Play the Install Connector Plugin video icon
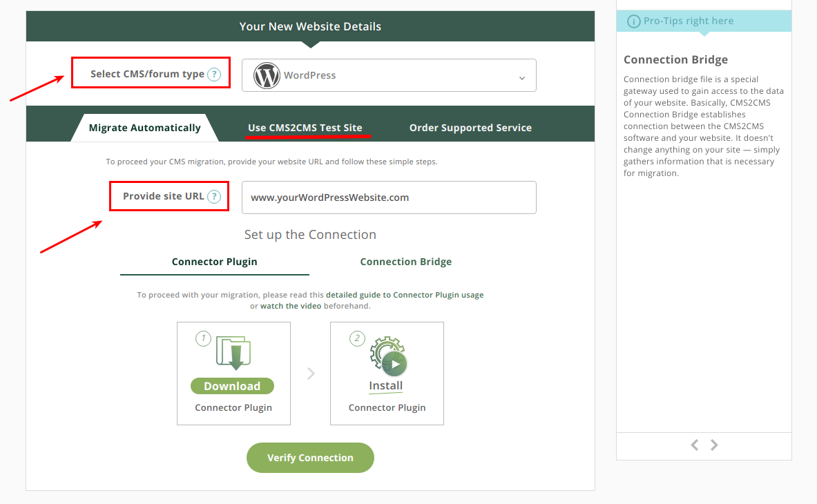The image size is (817, 504). click(394, 364)
